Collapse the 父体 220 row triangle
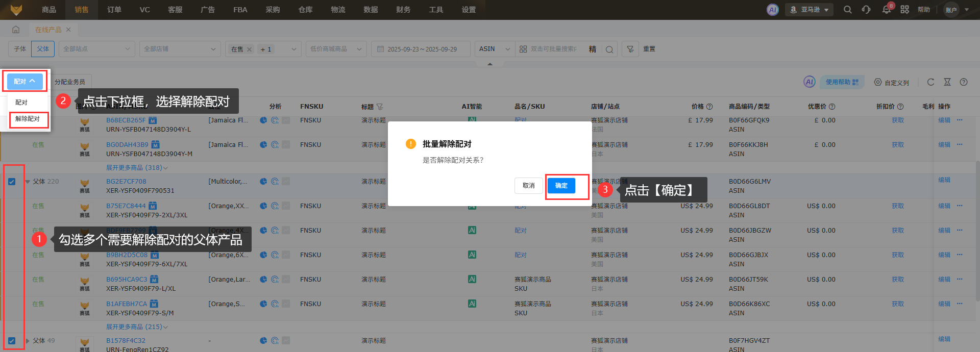This screenshot has height=352, width=980. [x=28, y=181]
